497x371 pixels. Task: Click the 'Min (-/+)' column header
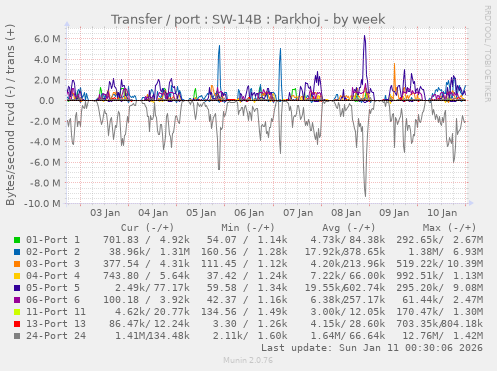[248, 228]
